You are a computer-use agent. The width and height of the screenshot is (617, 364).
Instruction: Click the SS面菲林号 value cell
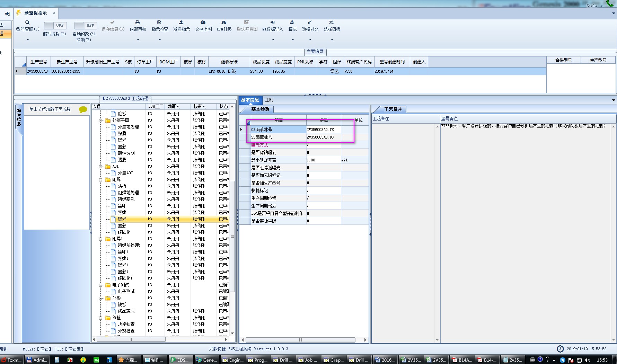[x=324, y=137]
